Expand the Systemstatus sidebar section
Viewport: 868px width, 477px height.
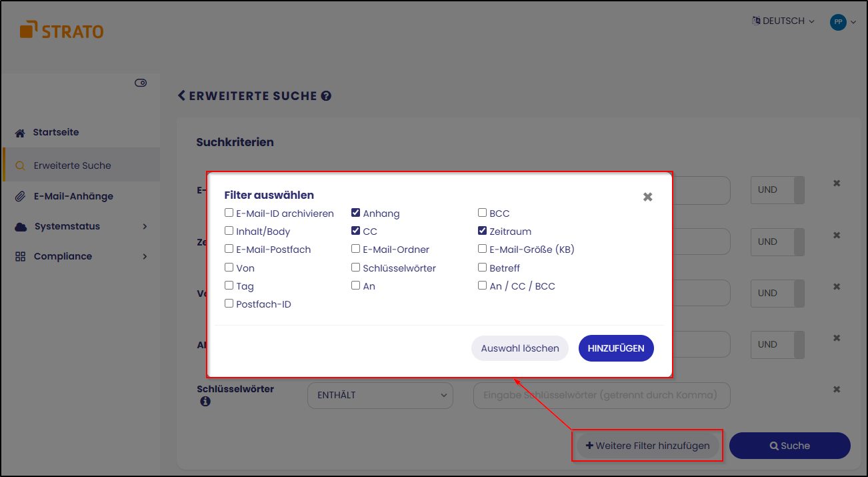coord(145,226)
